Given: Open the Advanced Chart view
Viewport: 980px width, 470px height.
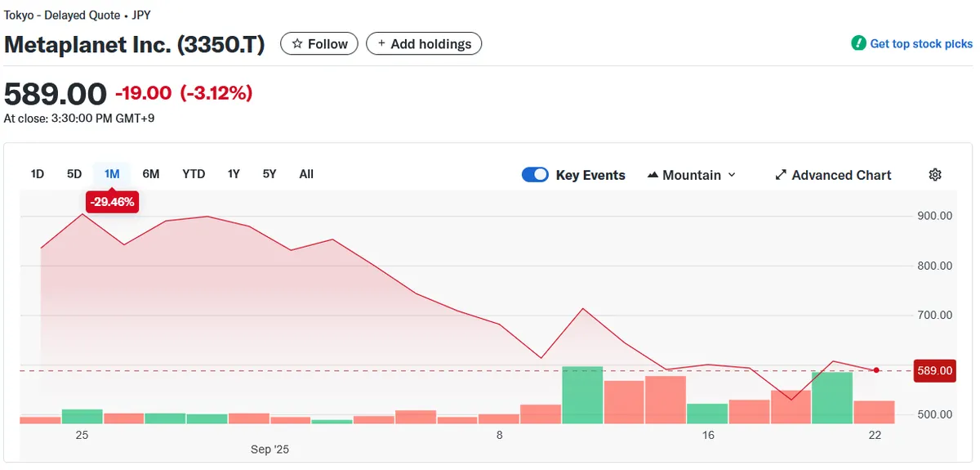Looking at the screenshot, I should pyautogui.click(x=833, y=175).
